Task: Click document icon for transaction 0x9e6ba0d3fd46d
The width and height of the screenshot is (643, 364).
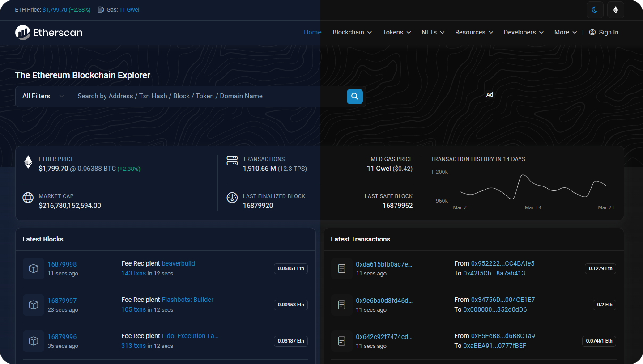Action: 341,305
